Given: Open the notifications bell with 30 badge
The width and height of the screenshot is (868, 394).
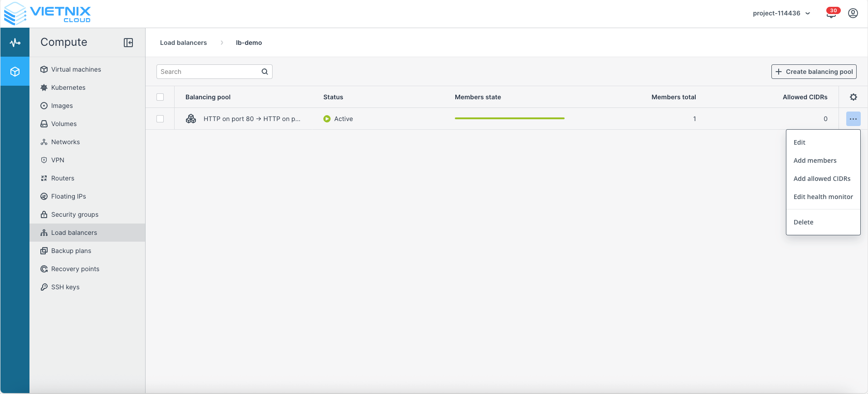Looking at the screenshot, I should click(831, 14).
